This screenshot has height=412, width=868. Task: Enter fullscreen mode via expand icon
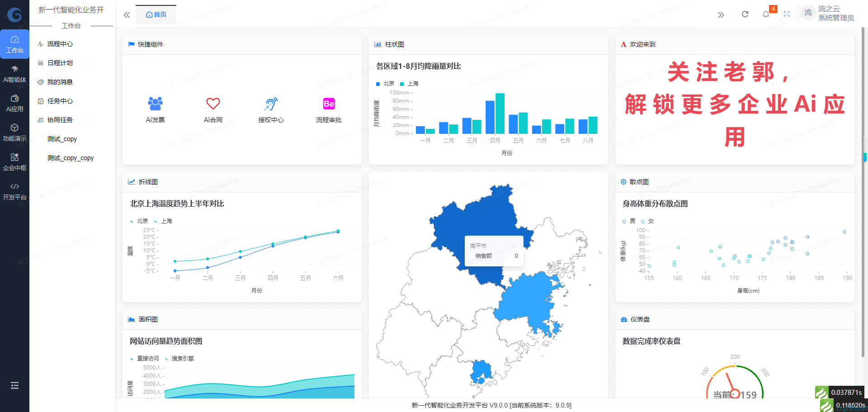coord(787,14)
